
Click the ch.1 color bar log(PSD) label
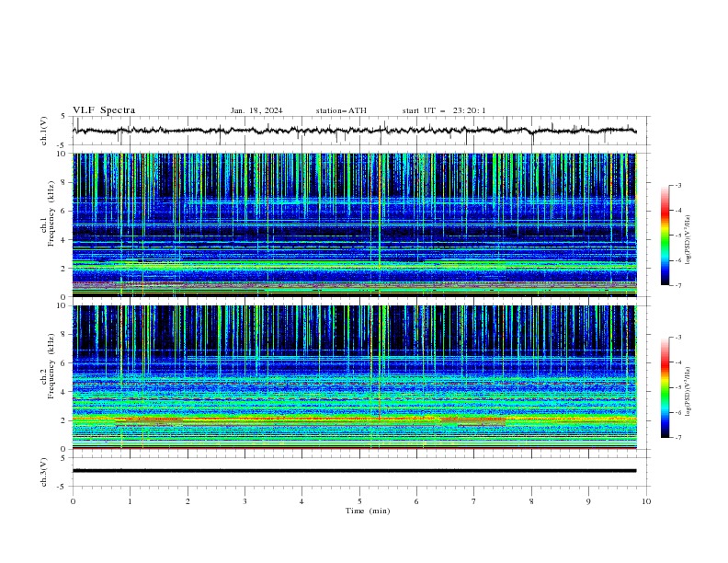tap(688, 240)
